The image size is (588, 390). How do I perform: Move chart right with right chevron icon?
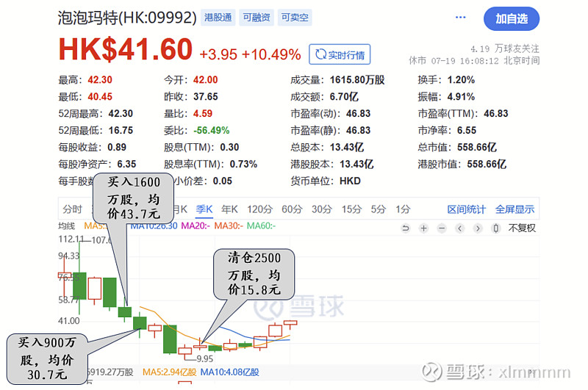tap(478, 228)
